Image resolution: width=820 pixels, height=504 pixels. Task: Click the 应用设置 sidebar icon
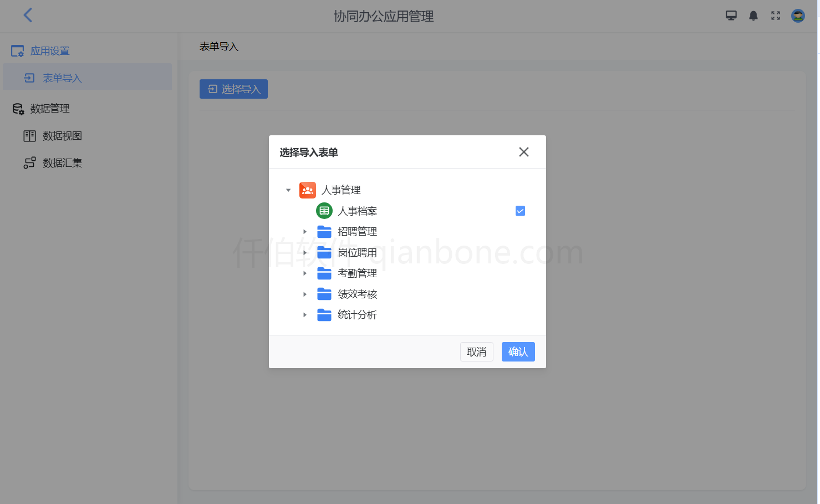point(17,50)
